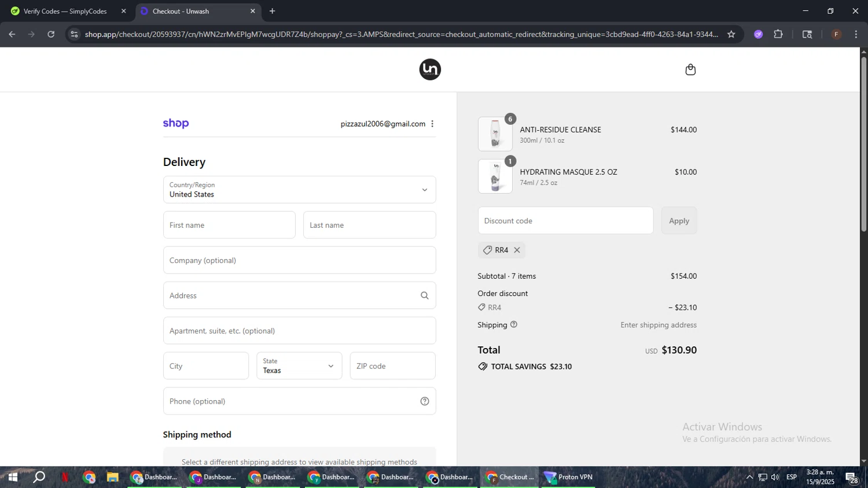Viewport: 868px width, 488px height.
Task: Click the ZIP code field
Action: tap(392, 366)
